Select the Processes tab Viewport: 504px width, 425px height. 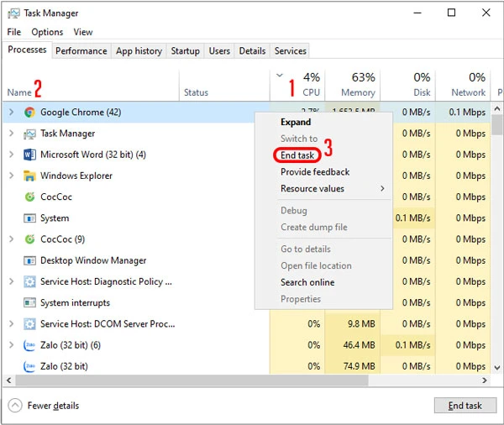click(27, 50)
